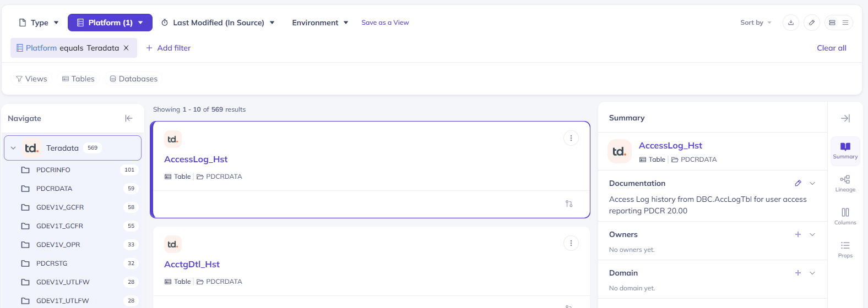Screen dimensions: 868x308
Task: Edit Documentation with the pencil icon
Action: click(x=798, y=183)
